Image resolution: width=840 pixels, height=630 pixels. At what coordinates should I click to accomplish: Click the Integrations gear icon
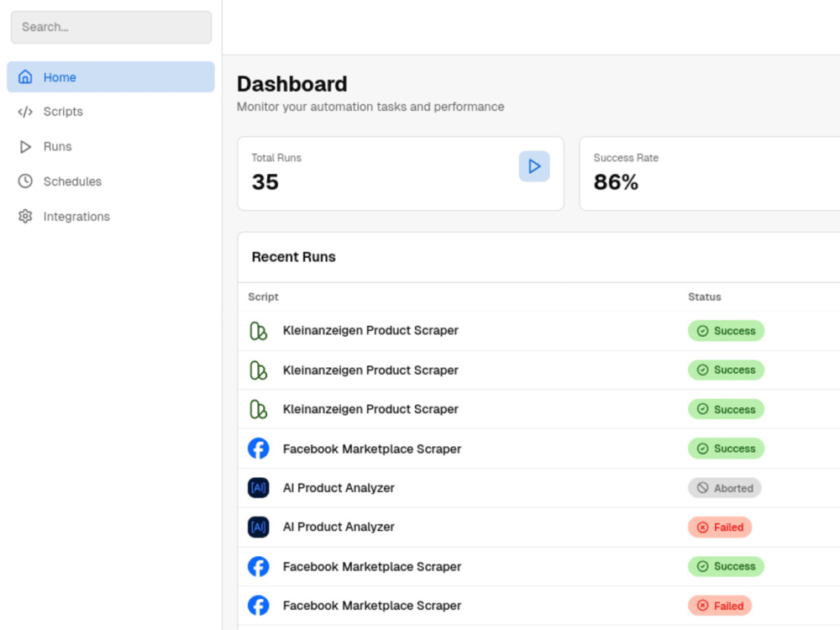[x=25, y=217]
